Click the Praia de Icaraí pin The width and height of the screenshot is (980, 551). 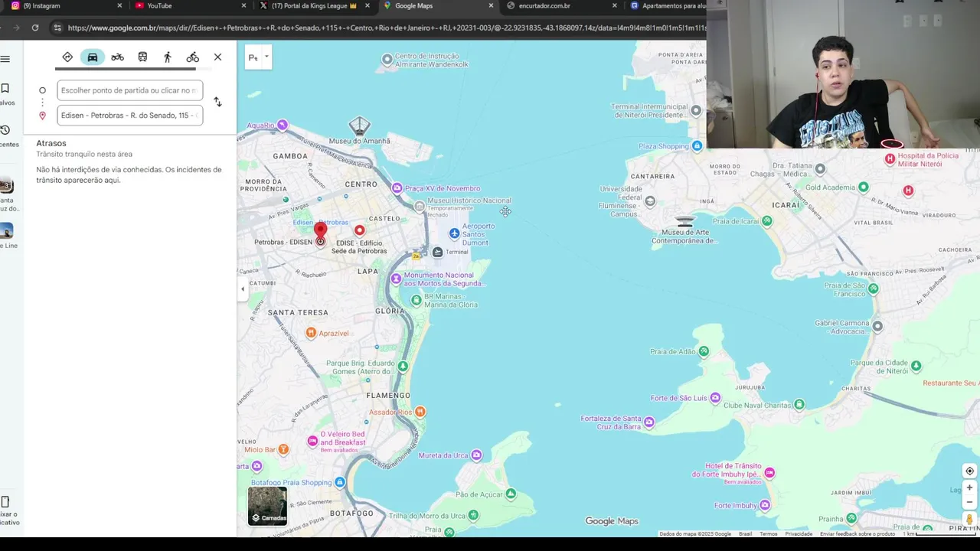click(767, 221)
